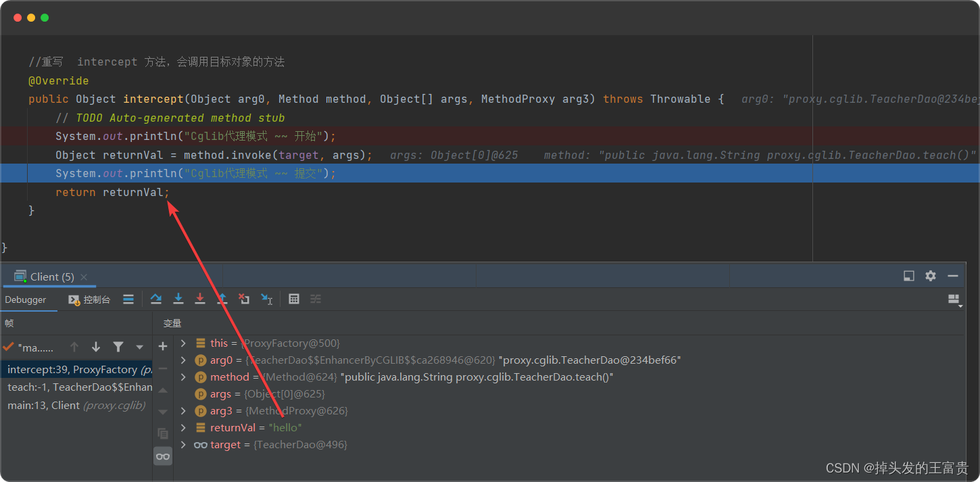Click the red Force Step Into arrow
The image size is (980, 482).
point(200,299)
